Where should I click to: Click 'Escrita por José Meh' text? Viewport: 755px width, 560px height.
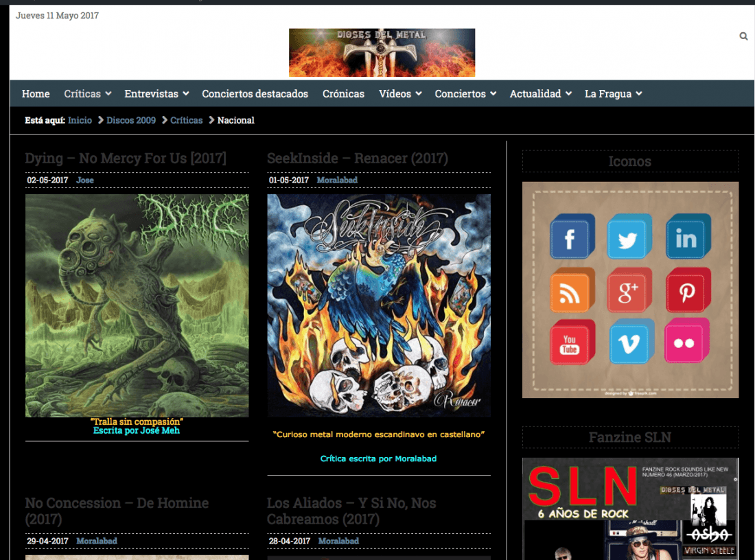click(137, 430)
